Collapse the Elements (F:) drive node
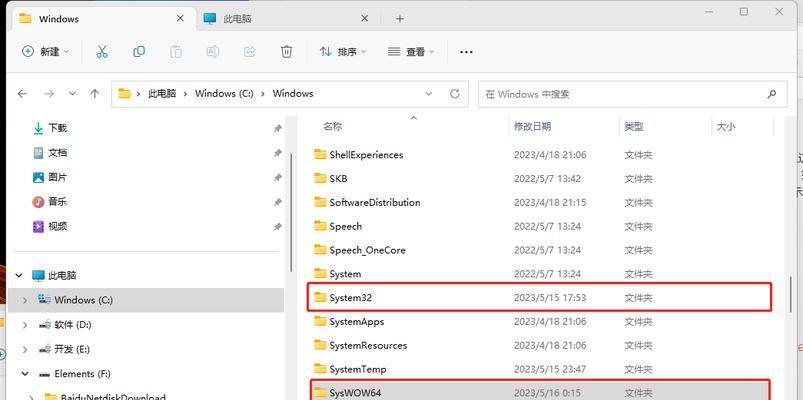Image resolution: width=803 pixels, height=400 pixels. click(25, 374)
